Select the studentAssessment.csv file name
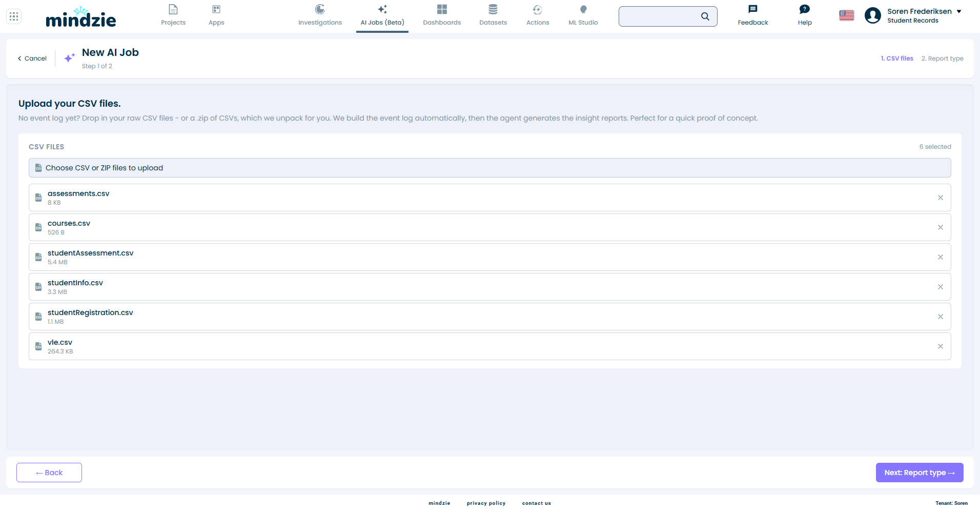 (x=90, y=253)
